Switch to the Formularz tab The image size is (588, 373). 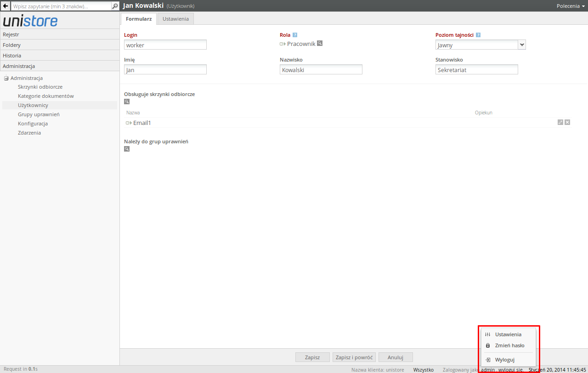(139, 19)
